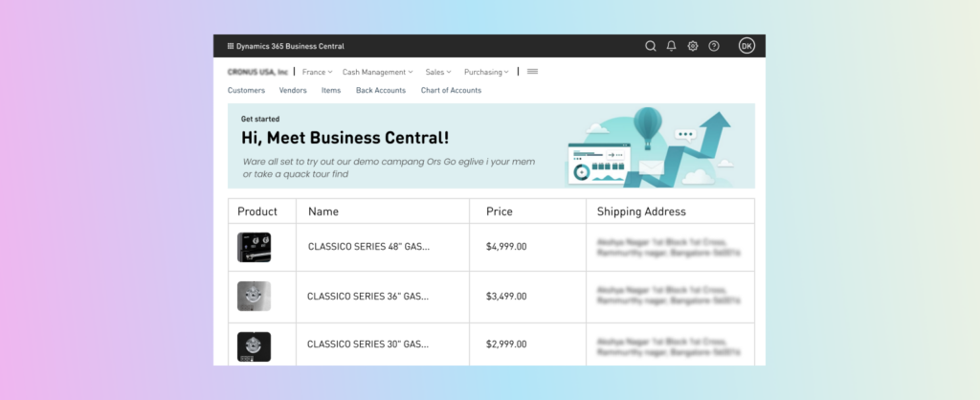The image size is (980, 400).
Task: Expand the Cash Management dropdown
Action: [x=377, y=72]
